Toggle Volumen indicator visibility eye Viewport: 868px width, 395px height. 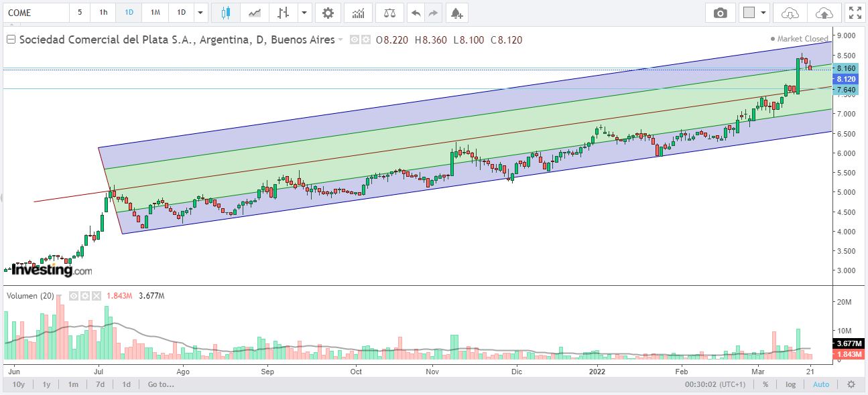(75, 296)
